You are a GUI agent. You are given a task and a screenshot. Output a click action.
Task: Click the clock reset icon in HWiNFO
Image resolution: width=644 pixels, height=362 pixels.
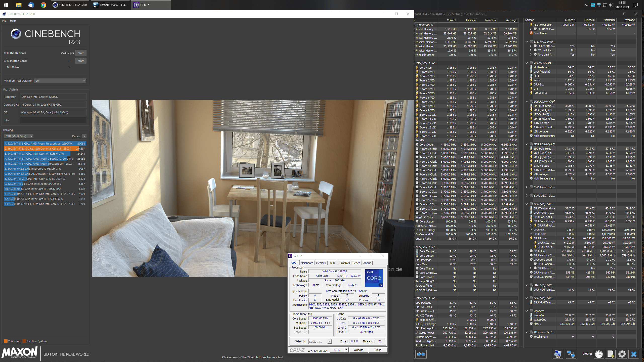(x=599, y=354)
